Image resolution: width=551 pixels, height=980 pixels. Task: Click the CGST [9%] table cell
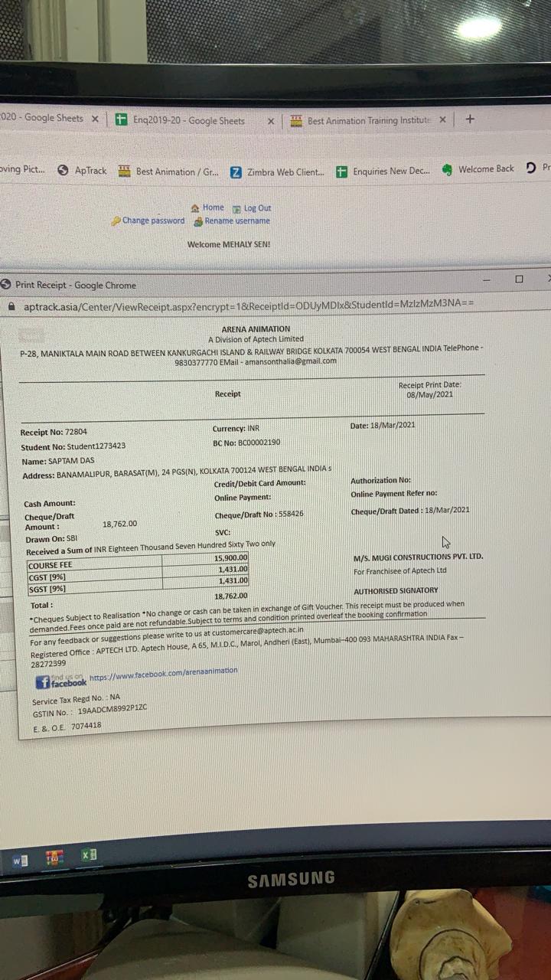[x=93, y=575]
